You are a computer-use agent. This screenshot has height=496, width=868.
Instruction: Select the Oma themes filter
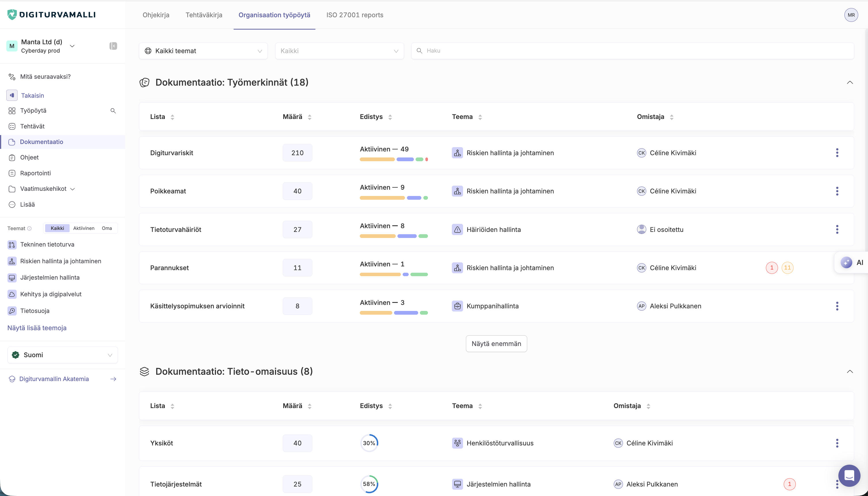[x=107, y=228]
